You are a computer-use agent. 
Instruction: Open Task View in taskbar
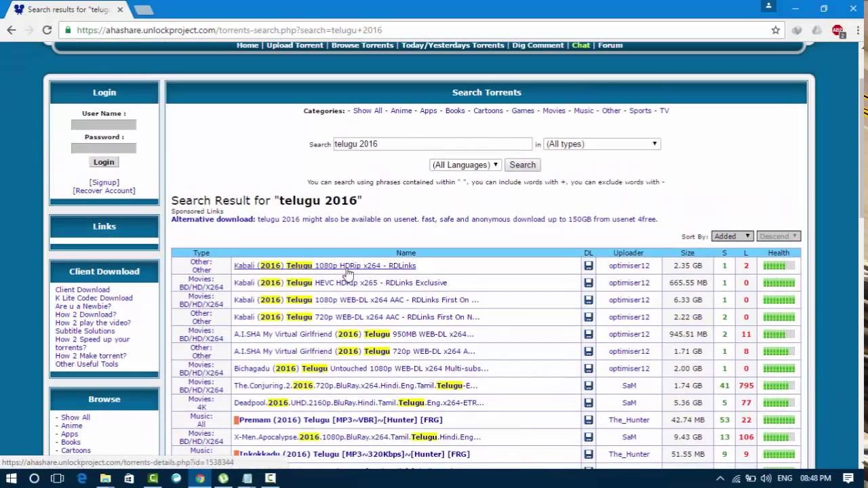coord(57,478)
